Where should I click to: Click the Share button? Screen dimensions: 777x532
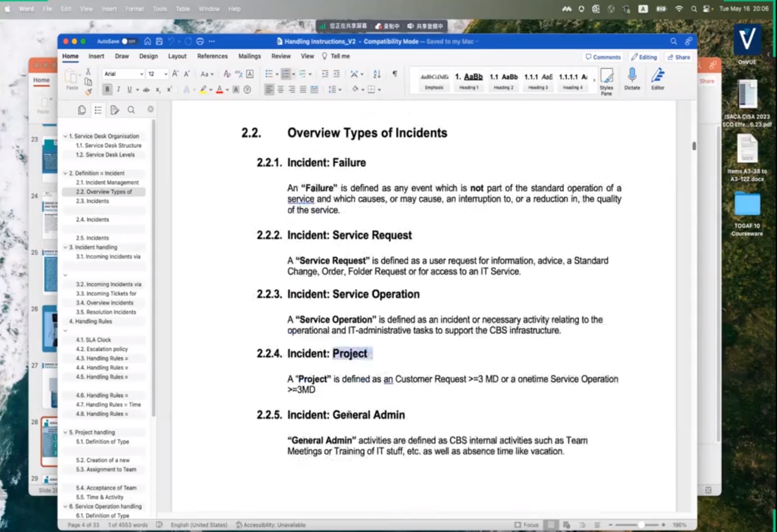pyautogui.click(x=679, y=57)
